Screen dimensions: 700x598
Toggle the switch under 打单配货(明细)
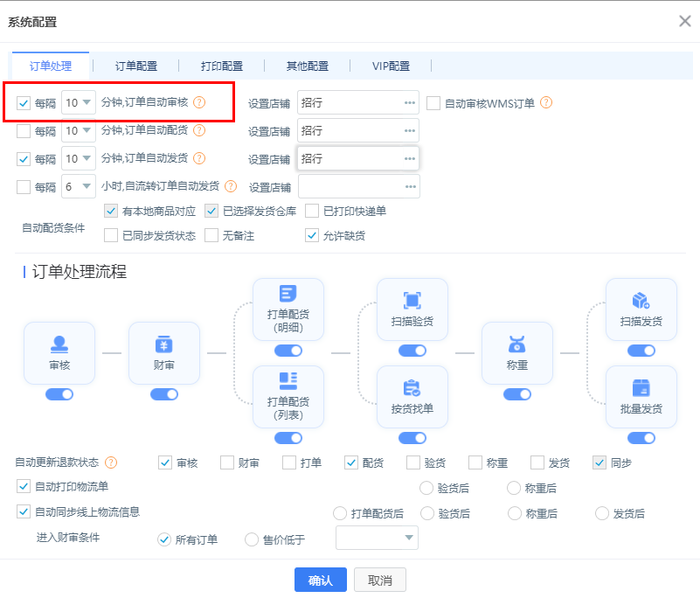tap(288, 351)
